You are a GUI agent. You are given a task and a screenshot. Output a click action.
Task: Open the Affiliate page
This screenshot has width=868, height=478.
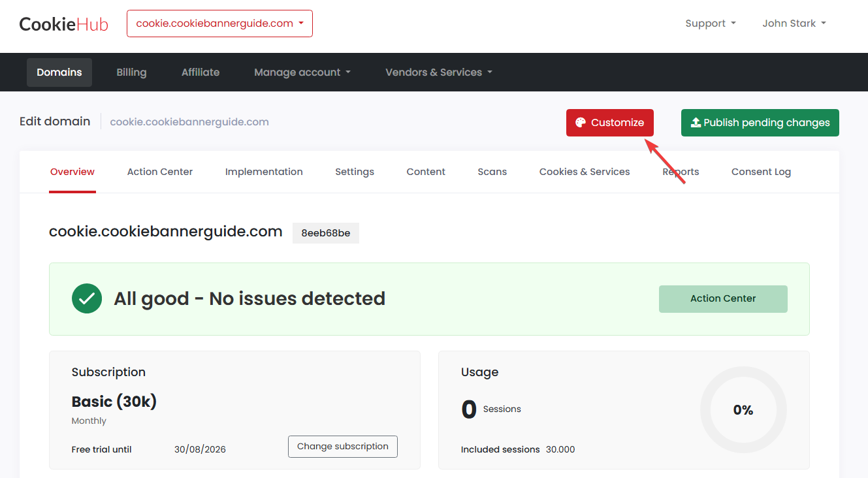201,72
